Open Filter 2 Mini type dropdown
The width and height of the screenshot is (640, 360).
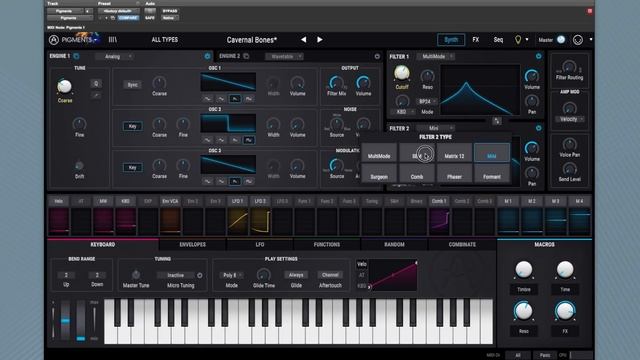(436, 128)
